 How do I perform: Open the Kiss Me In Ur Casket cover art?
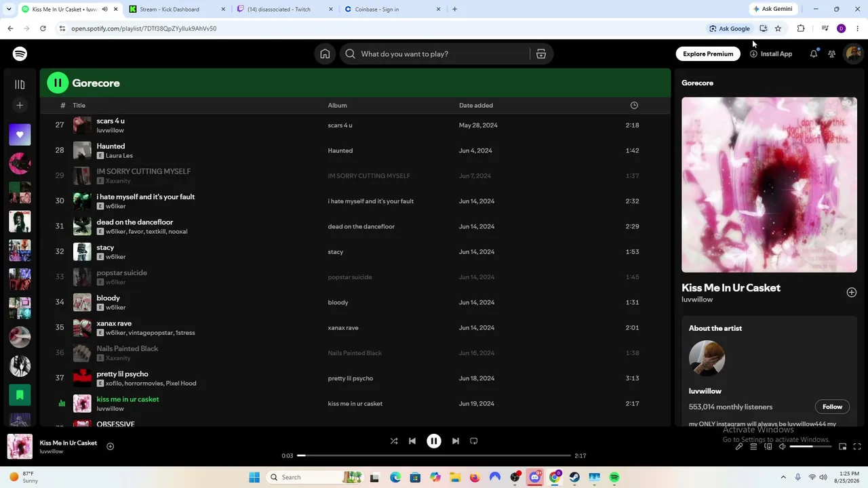[x=769, y=184]
